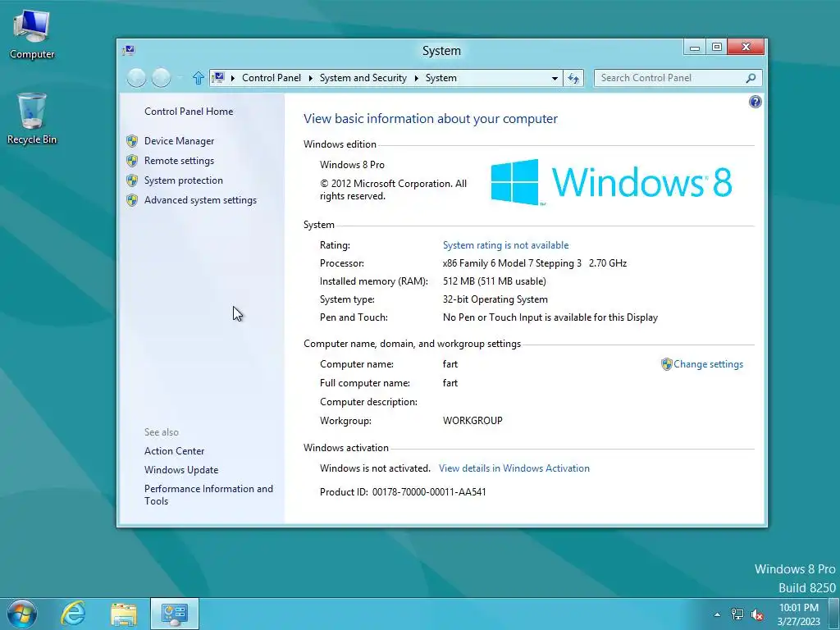This screenshot has width=840, height=630.
Task: Select System and Security in breadcrumb
Action: pos(363,78)
